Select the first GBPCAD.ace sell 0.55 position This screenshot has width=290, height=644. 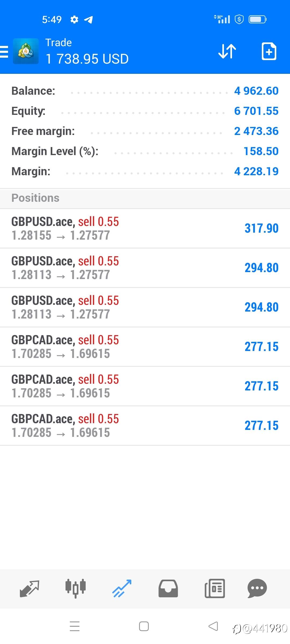pos(145,347)
